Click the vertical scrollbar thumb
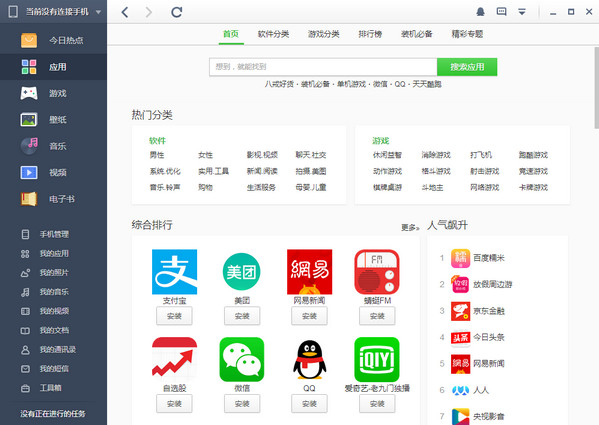599x425 pixels. click(x=597, y=88)
